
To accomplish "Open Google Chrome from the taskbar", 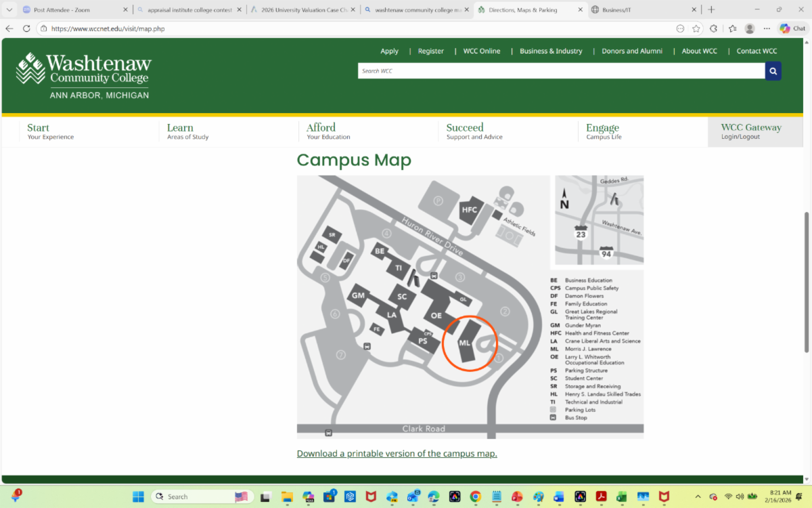I will 475,496.
